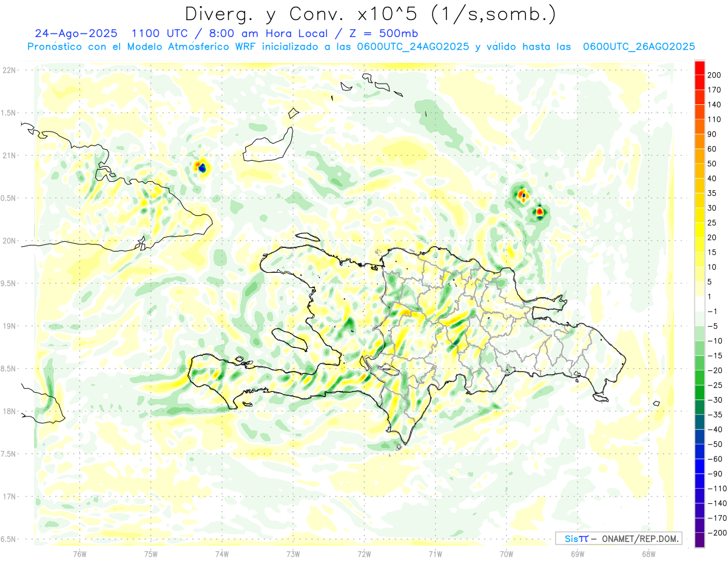Screen dimensions: 728x562
Task: Click the 'ONAMET/REP.DOM.' credit box
Action: pos(618,538)
